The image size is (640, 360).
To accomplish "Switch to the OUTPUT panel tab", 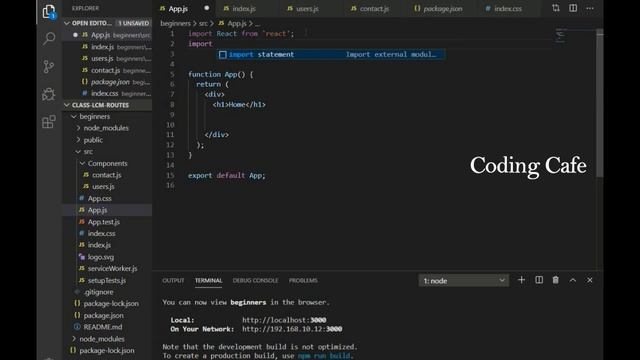I will pos(173,280).
